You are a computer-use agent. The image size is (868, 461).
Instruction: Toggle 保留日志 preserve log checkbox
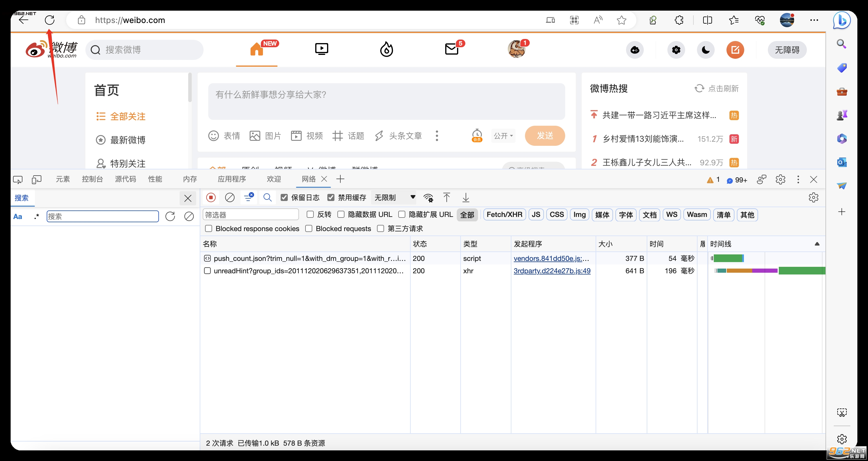284,197
